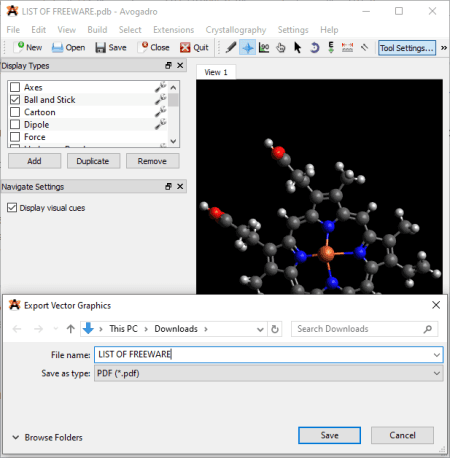This screenshot has width=450, height=458.
Task: Open the Crystallography menu
Action: tap(236, 30)
